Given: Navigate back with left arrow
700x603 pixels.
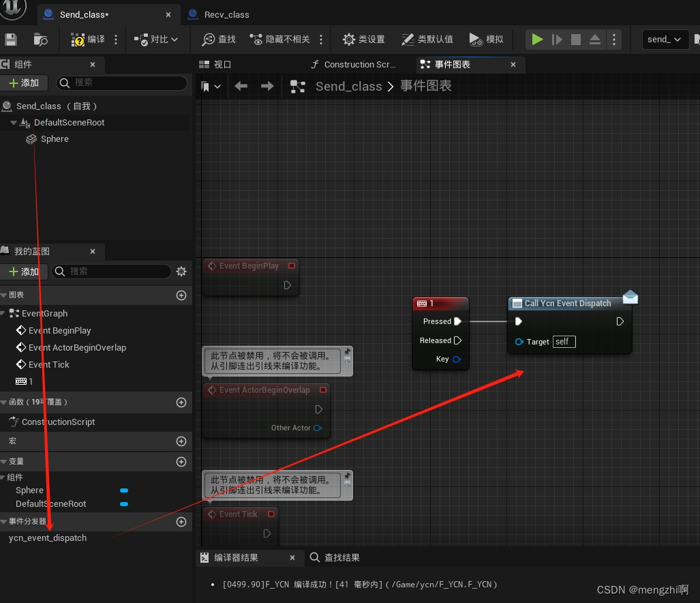Looking at the screenshot, I should [241, 86].
